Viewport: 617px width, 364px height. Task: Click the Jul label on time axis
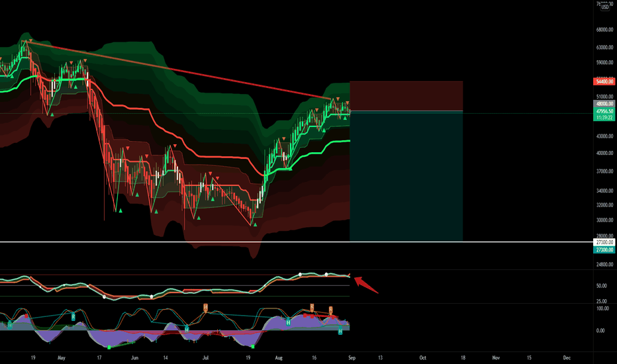pos(205,357)
